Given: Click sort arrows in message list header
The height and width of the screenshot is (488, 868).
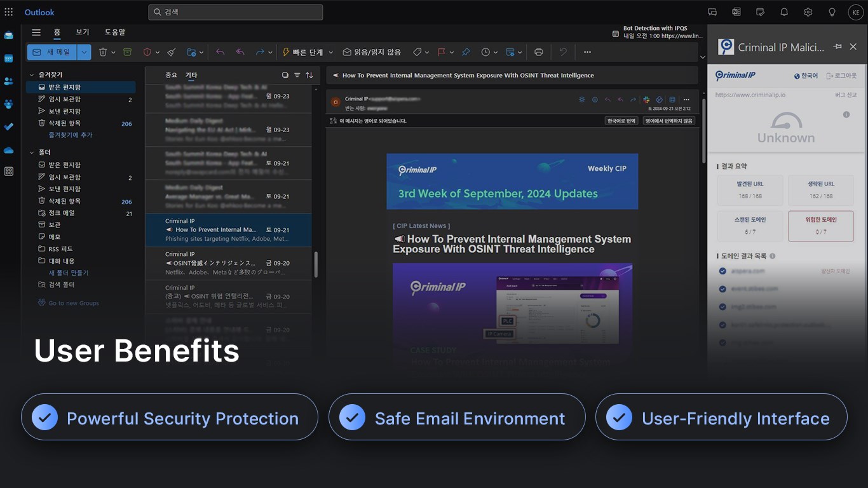Looking at the screenshot, I should click(309, 75).
